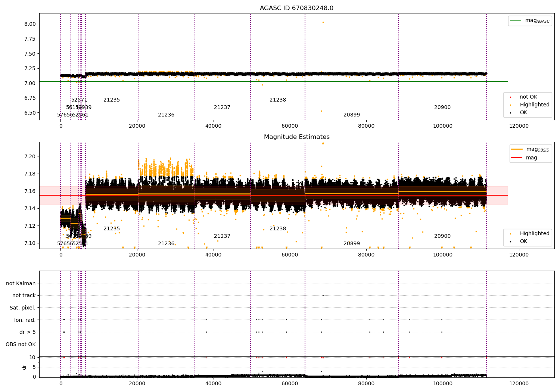Click the 7.25 y-tick in top plot
Screen dimensions: 560x392
pyautogui.click(x=30, y=68)
